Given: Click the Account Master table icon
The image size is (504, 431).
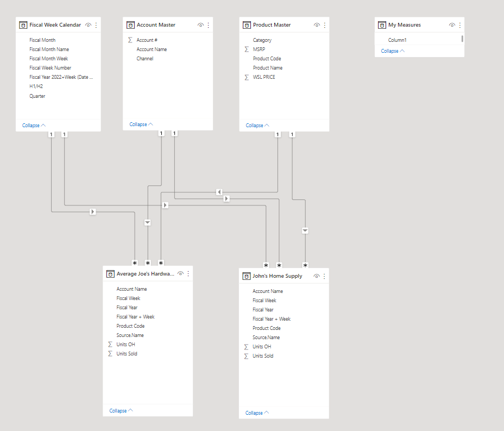Looking at the screenshot, I should (x=130, y=25).
